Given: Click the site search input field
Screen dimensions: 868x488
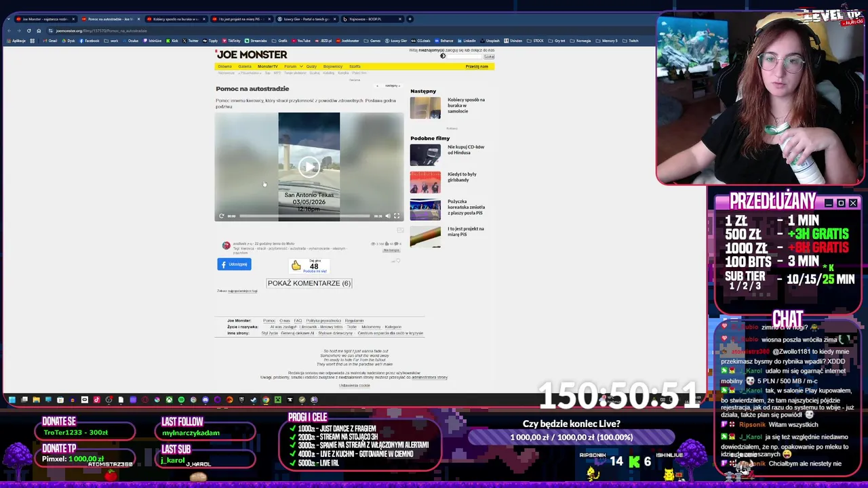Looking at the screenshot, I should pos(464,56).
